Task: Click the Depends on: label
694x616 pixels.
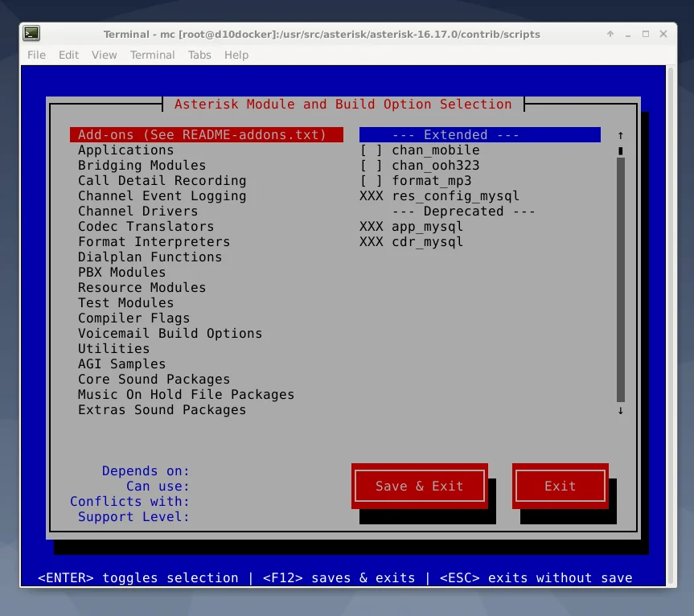Action: click(146, 471)
